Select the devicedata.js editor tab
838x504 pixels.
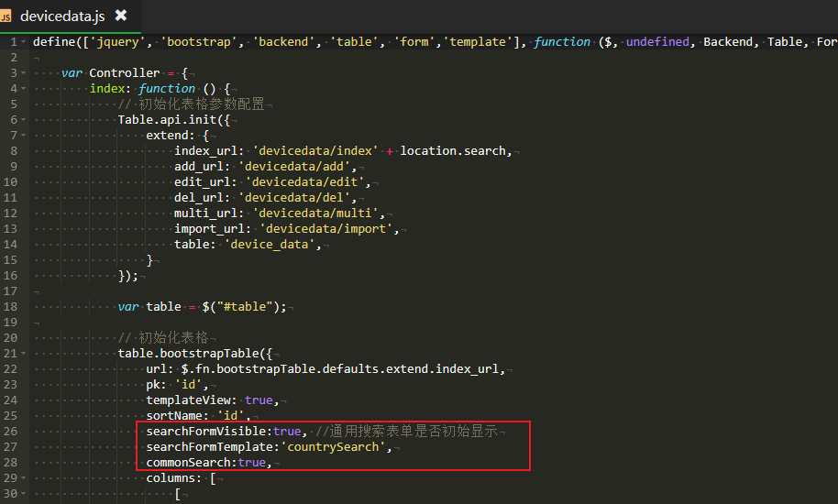tap(70, 16)
